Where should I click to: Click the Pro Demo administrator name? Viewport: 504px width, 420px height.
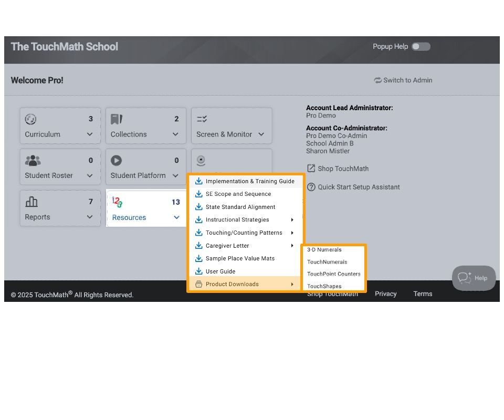321,115
